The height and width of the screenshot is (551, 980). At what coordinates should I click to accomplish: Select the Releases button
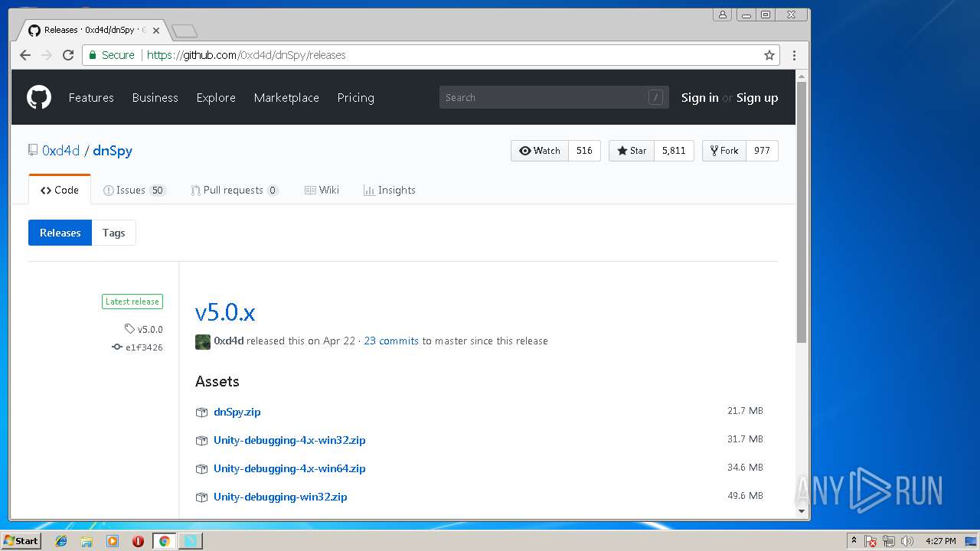60,233
